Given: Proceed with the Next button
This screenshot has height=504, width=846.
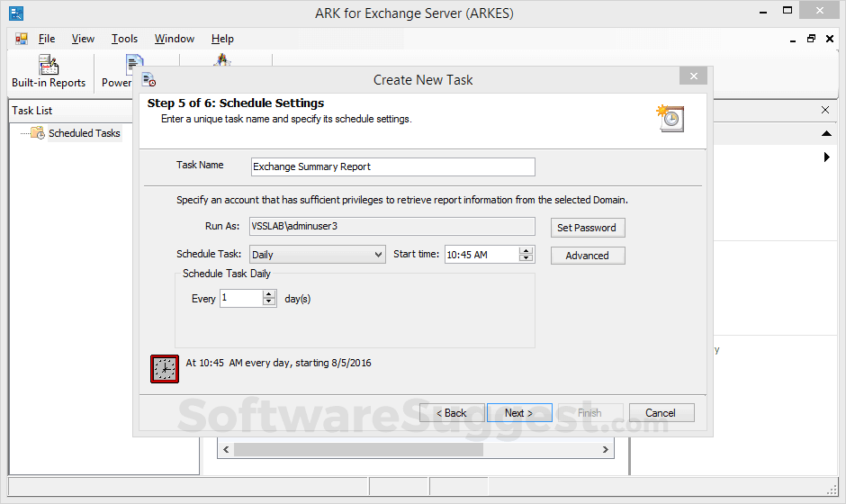Looking at the screenshot, I should click(519, 413).
